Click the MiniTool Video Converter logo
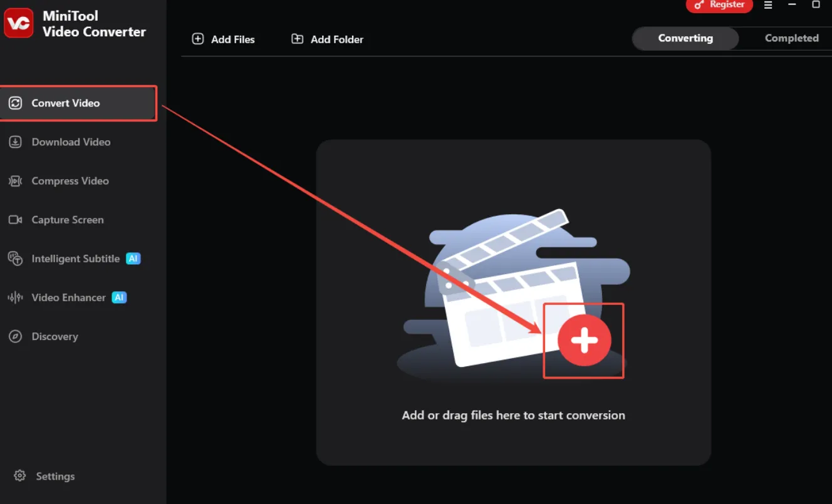The image size is (832, 504). (x=19, y=23)
